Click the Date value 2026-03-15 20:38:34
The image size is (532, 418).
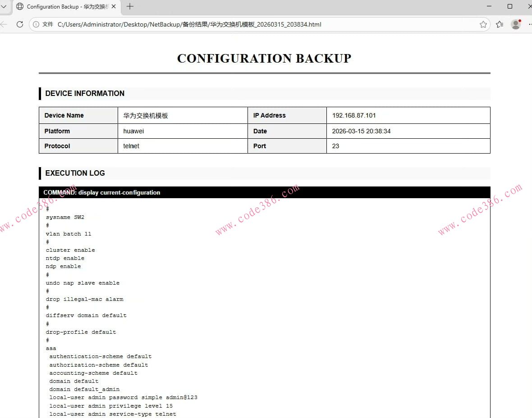pos(361,131)
